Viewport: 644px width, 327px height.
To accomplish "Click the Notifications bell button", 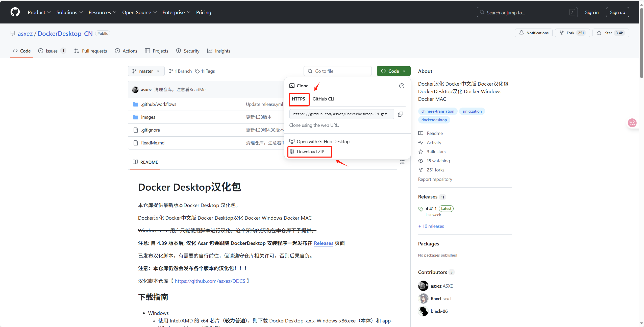I will coord(534,33).
